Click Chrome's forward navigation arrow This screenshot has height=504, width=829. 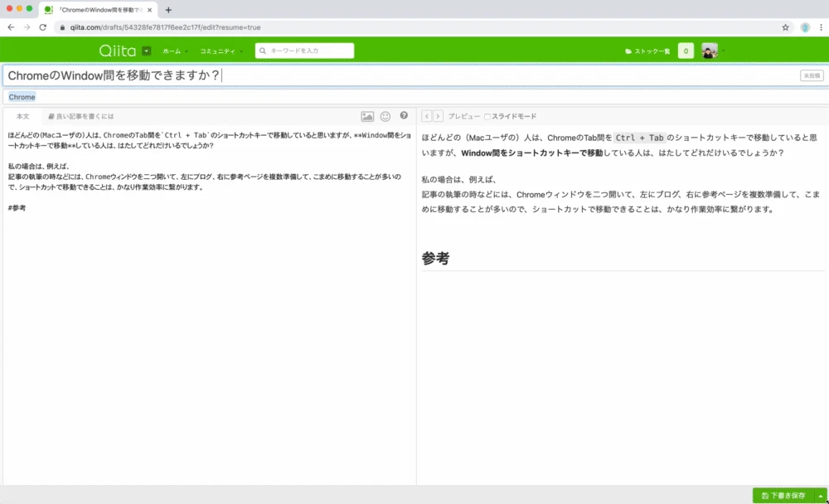27,27
